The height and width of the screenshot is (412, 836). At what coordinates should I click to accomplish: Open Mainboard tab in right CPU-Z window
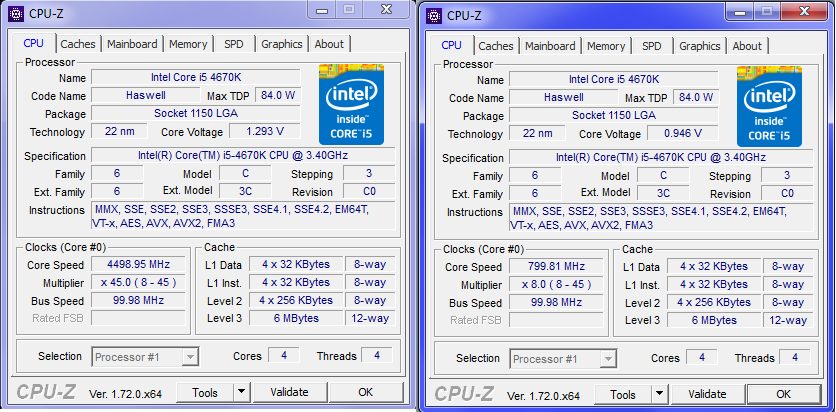550,46
